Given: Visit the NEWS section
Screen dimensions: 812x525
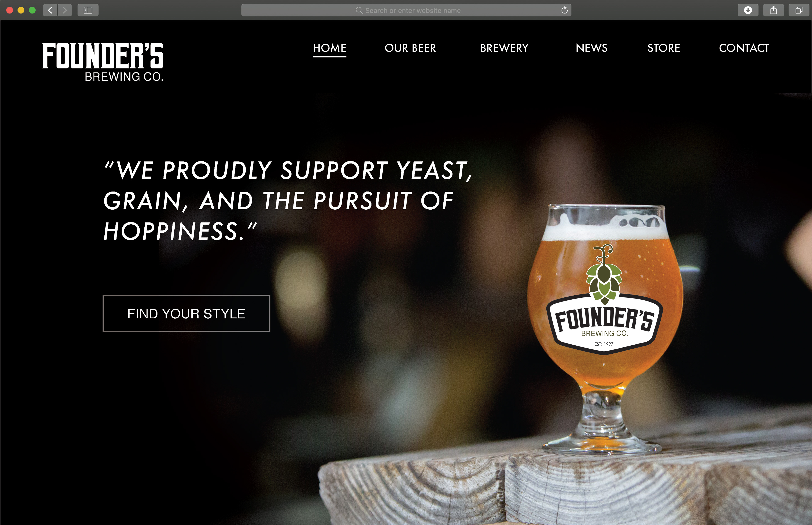Looking at the screenshot, I should tap(592, 48).
